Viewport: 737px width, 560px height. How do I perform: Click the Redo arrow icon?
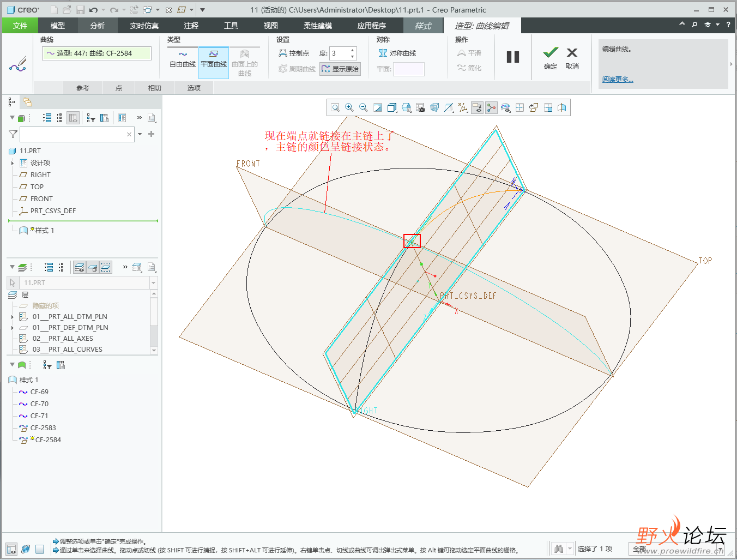pyautogui.click(x=114, y=10)
